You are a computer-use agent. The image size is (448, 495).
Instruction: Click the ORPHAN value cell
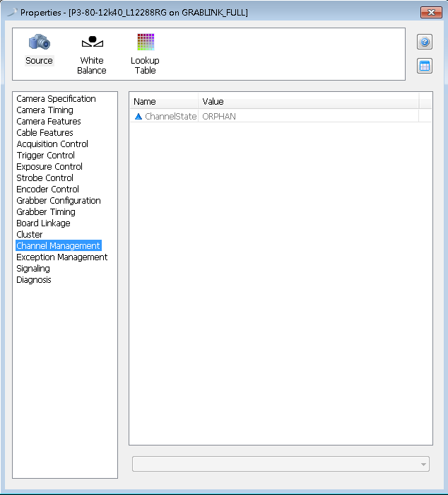pyautogui.click(x=308, y=117)
